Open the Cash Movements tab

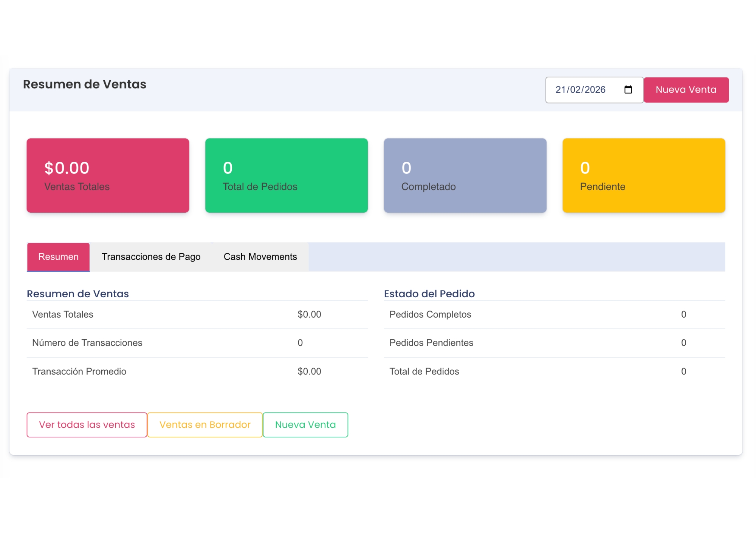tap(260, 257)
